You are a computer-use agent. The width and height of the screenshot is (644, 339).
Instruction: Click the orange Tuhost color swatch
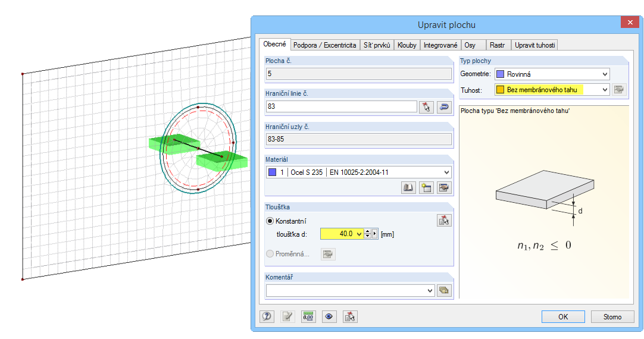pyautogui.click(x=500, y=89)
